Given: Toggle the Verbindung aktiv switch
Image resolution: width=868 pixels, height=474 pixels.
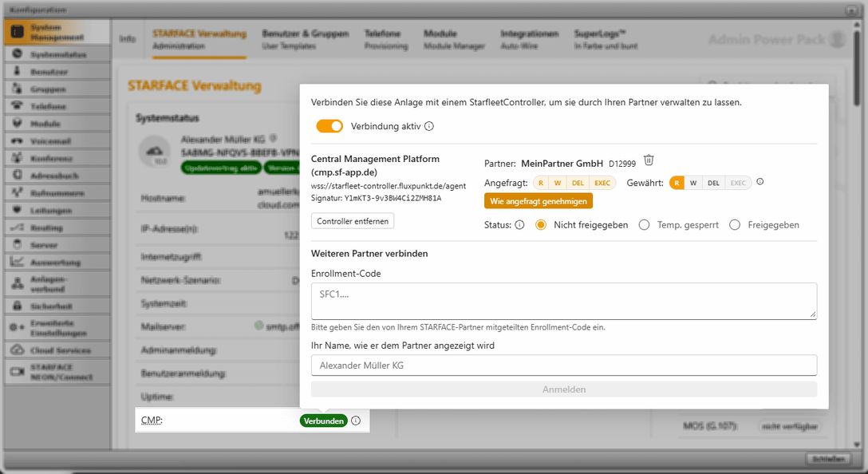Looking at the screenshot, I should pos(329,126).
